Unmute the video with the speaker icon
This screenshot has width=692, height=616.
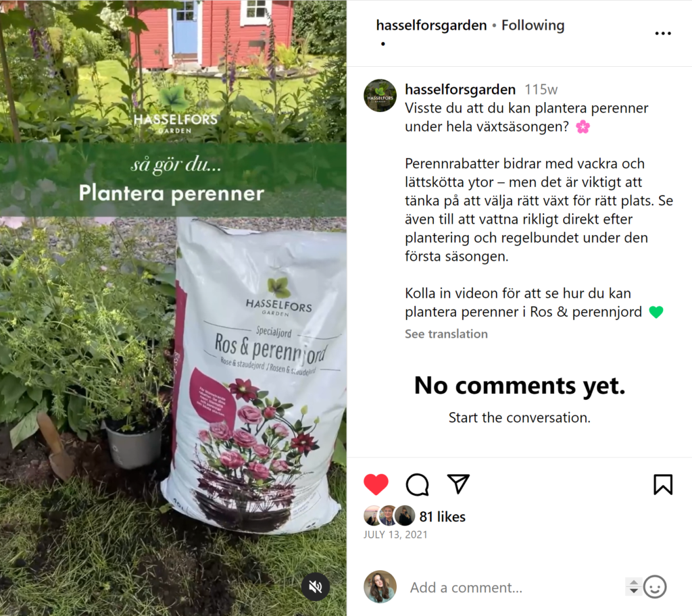tap(315, 586)
